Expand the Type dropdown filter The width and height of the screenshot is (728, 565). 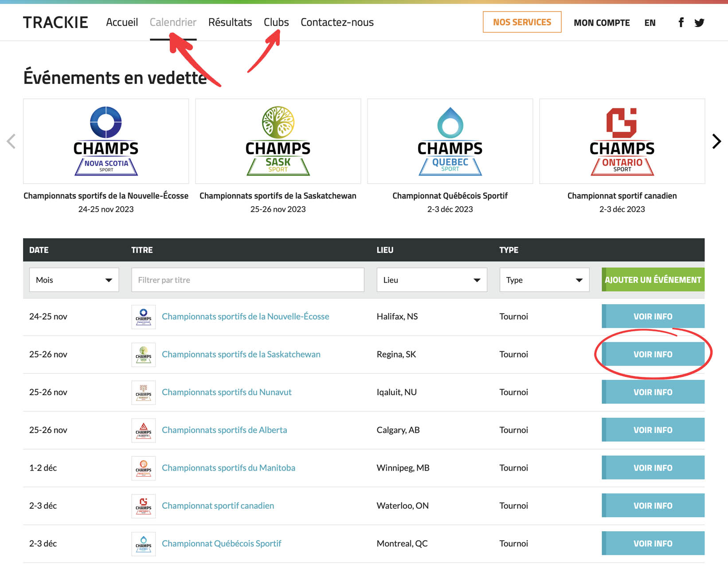pyautogui.click(x=544, y=280)
